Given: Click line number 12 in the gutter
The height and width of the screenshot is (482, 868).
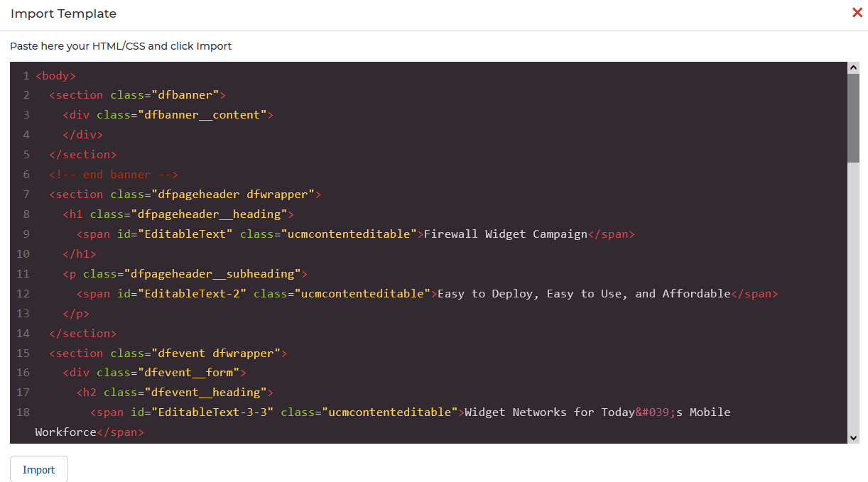Looking at the screenshot, I should coord(23,294).
